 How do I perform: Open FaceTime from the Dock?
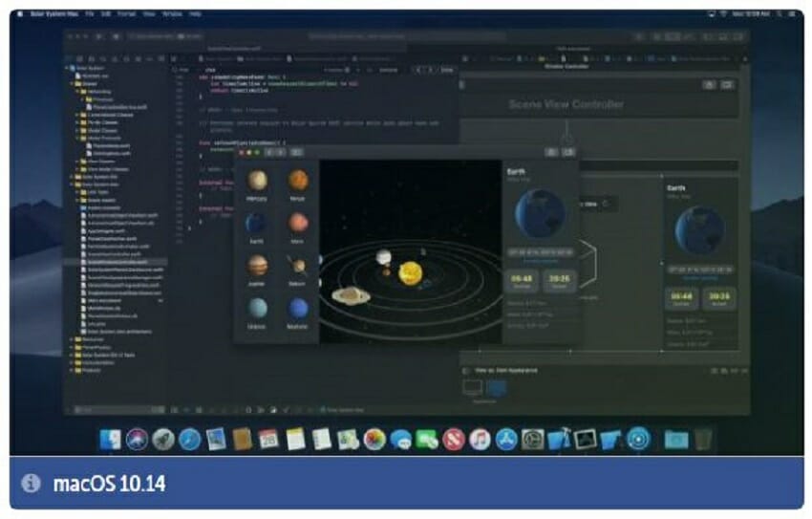(427, 440)
